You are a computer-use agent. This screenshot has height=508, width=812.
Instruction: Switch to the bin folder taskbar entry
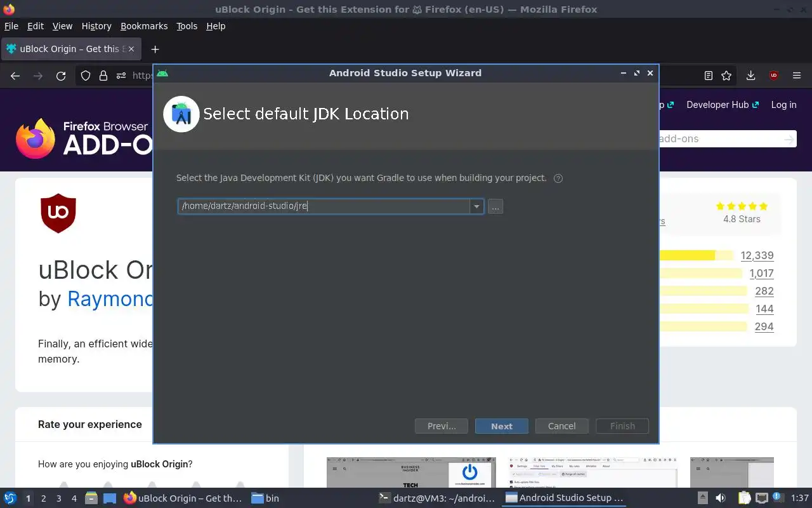pyautogui.click(x=265, y=498)
